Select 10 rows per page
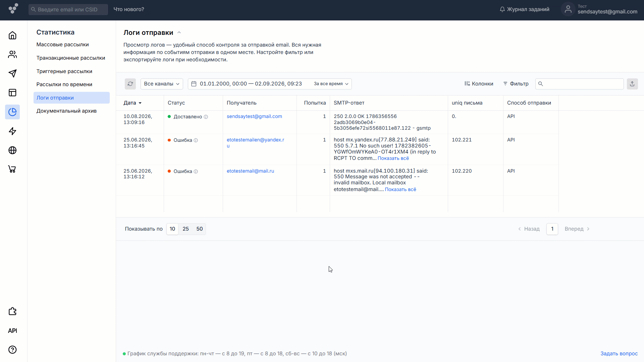The height and width of the screenshot is (362, 644). 172,229
